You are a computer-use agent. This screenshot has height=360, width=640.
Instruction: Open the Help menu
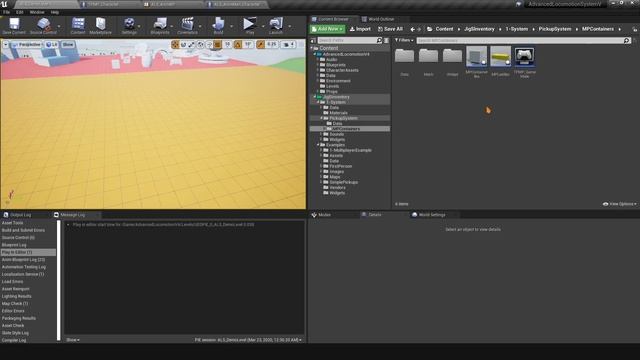55,12
